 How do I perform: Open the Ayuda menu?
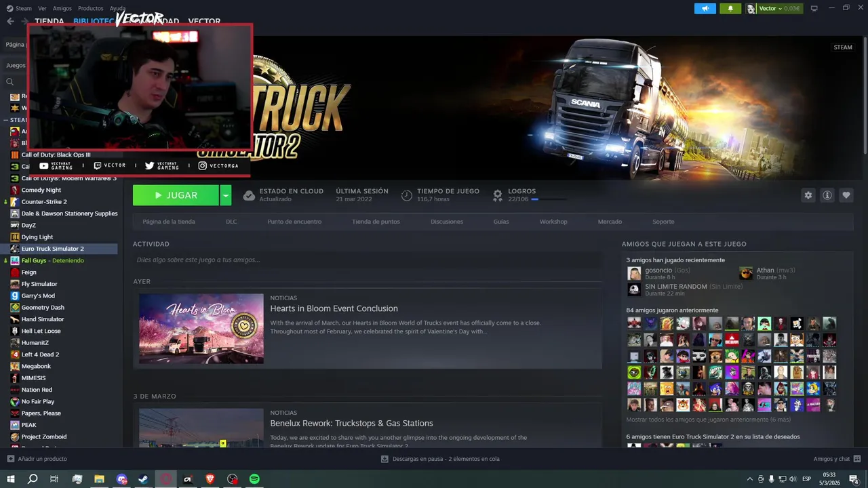[x=118, y=8]
